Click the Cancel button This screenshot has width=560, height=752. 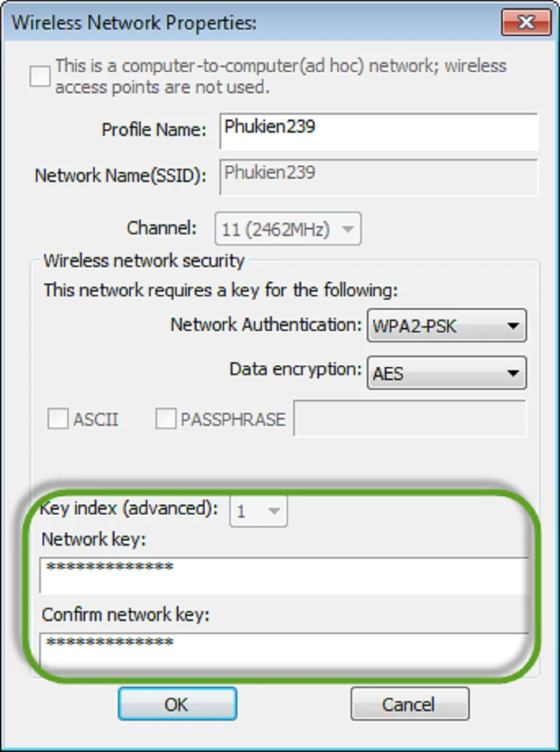pos(409,703)
